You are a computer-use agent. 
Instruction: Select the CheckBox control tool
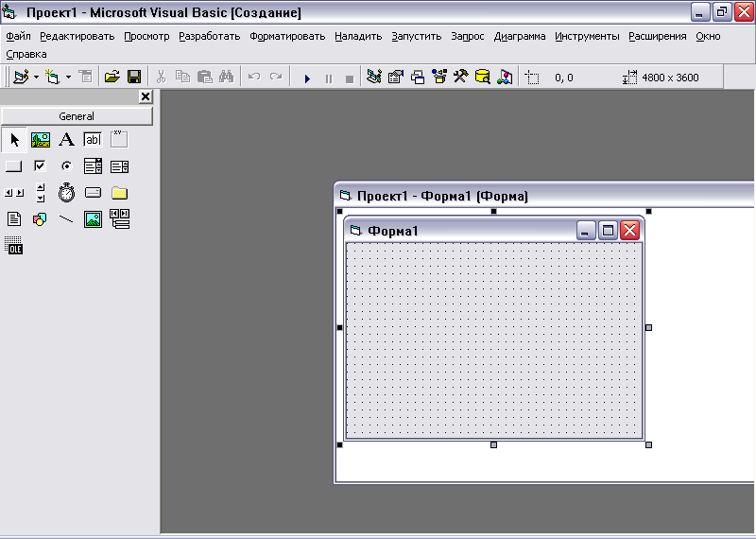(x=40, y=166)
